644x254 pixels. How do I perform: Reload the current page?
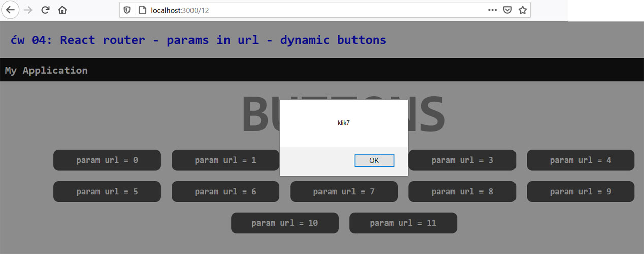click(x=45, y=10)
